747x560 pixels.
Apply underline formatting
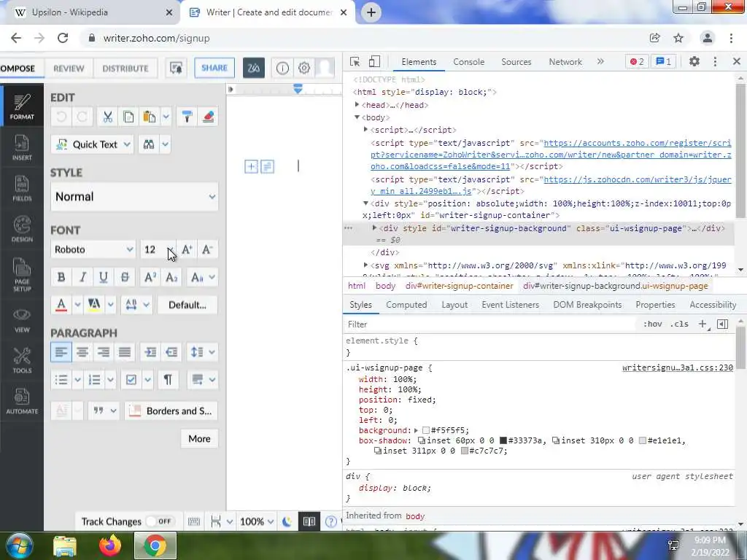[104, 277]
